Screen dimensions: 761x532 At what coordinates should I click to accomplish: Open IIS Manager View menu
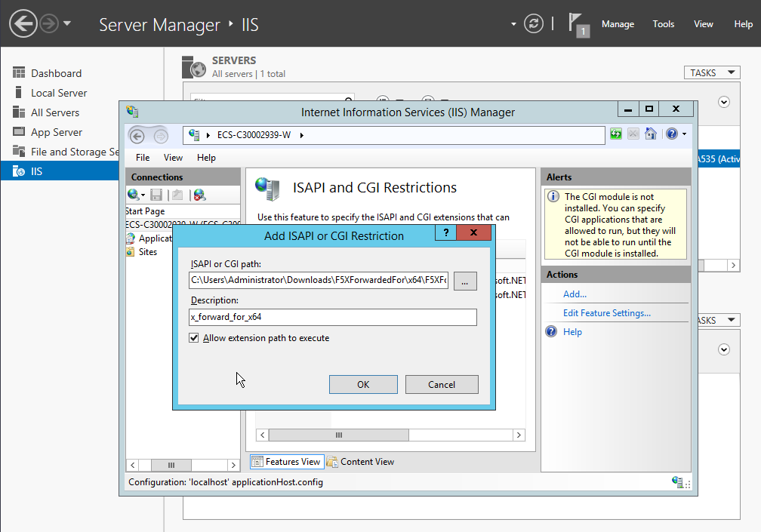174,158
